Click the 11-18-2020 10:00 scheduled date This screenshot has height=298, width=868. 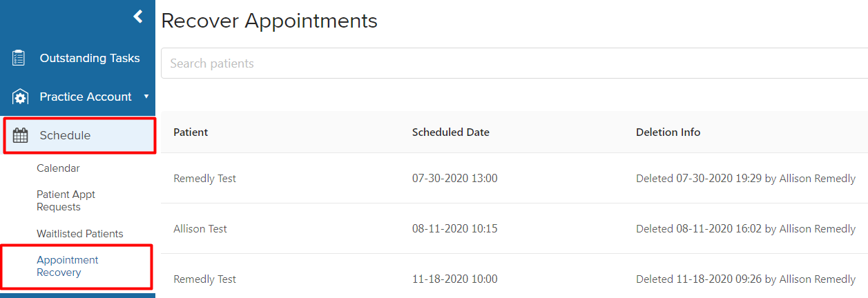pyautogui.click(x=455, y=279)
